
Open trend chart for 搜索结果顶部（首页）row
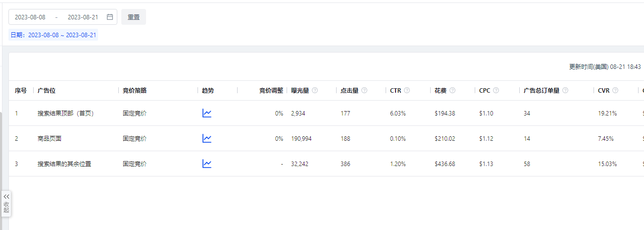pos(207,113)
